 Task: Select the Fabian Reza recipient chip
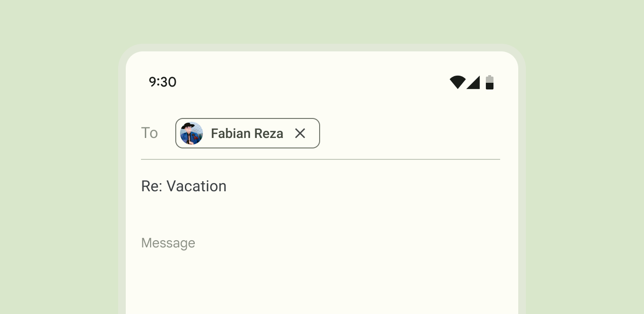pyautogui.click(x=247, y=133)
